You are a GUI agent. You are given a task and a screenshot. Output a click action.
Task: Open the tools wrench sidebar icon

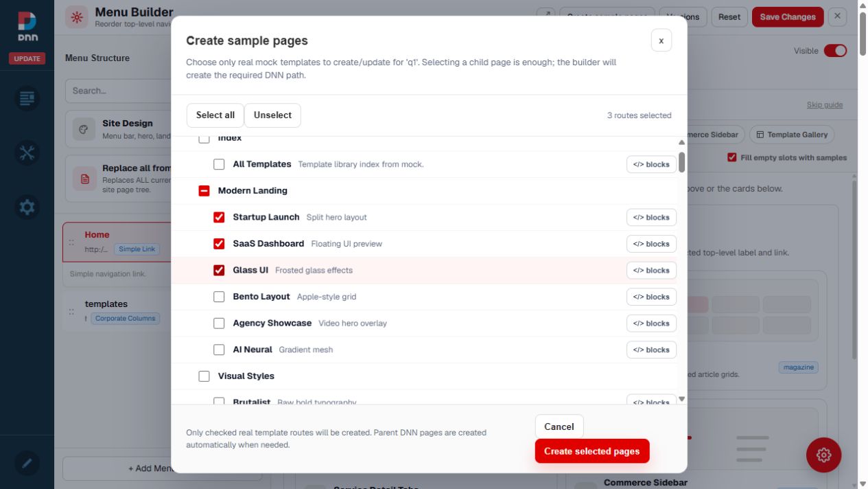click(x=27, y=152)
